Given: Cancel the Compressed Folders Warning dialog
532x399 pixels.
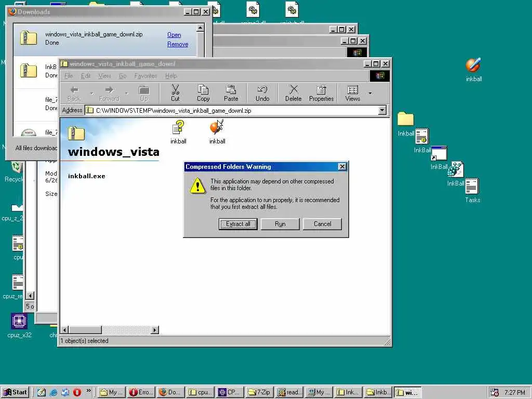Looking at the screenshot, I should (x=322, y=224).
